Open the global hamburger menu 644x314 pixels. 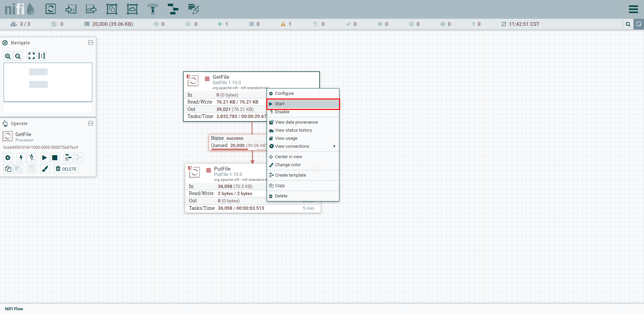tap(633, 9)
